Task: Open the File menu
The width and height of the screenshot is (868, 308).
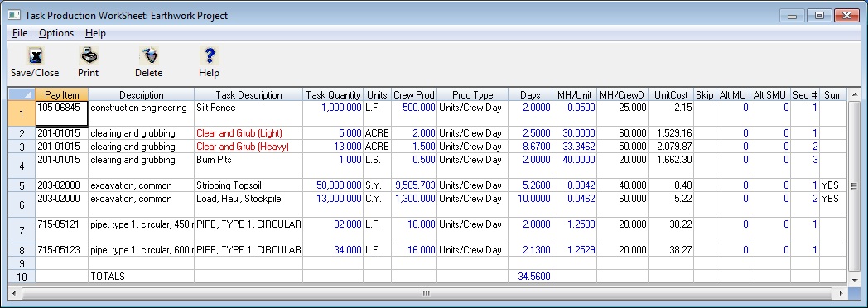Action: click(x=19, y=33)
